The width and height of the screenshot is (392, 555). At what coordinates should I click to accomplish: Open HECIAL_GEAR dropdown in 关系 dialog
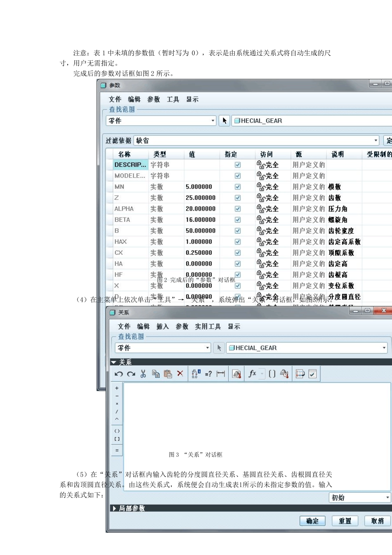coord(384,348)
